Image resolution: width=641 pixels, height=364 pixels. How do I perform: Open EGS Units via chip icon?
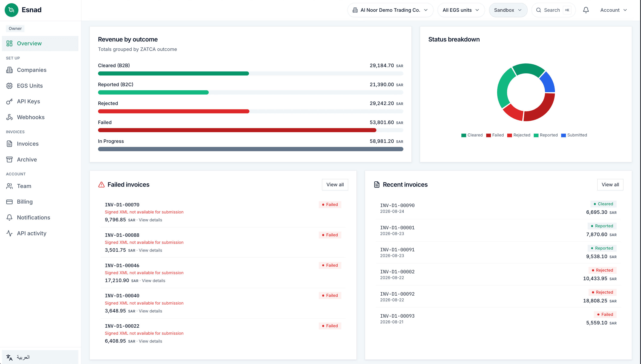pos(9,86)
